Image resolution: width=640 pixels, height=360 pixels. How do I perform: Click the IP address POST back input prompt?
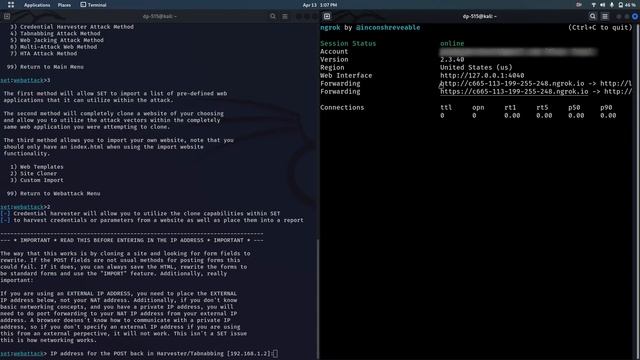tap(139, 353)
